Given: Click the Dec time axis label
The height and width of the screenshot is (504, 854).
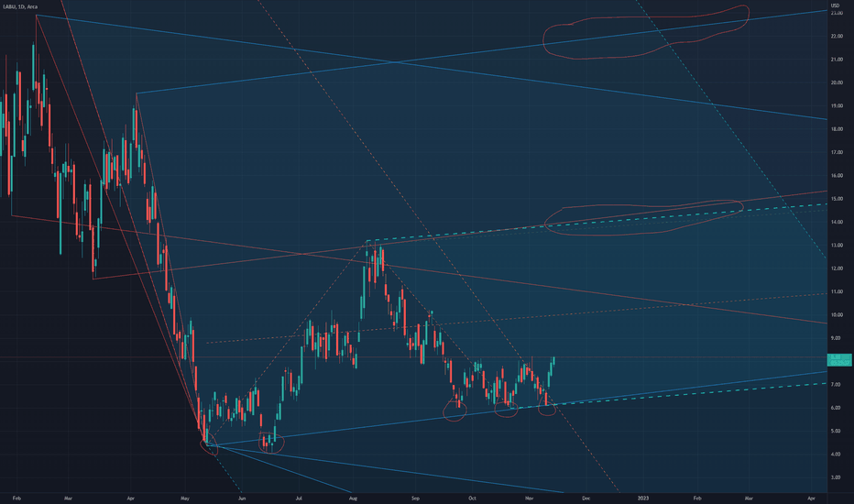Looking at the screenshot, I should click(586, 498).
